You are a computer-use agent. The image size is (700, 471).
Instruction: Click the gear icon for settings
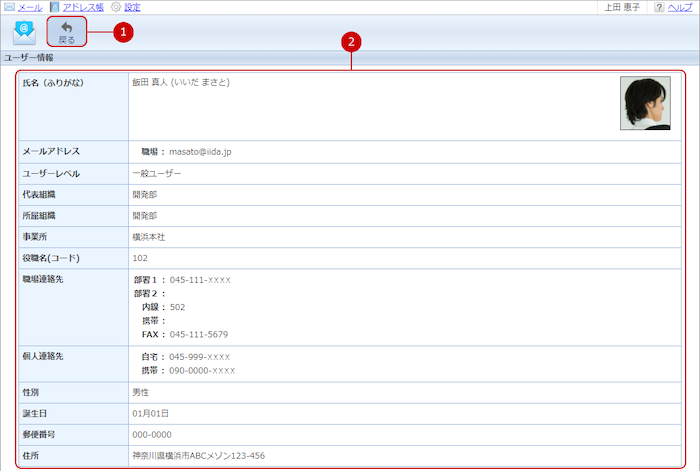pos(116,7)
